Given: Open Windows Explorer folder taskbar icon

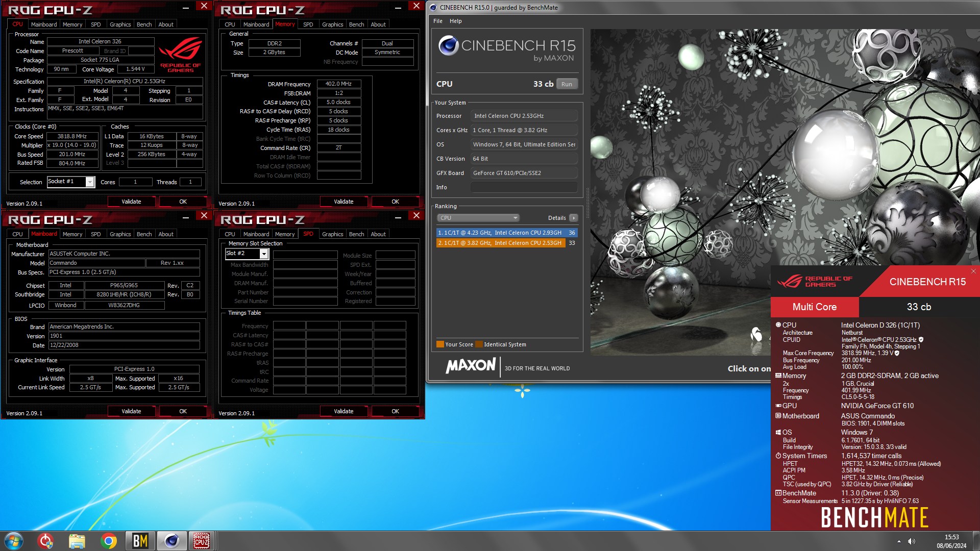Looking at the screenshot, I should click(77, 541).
